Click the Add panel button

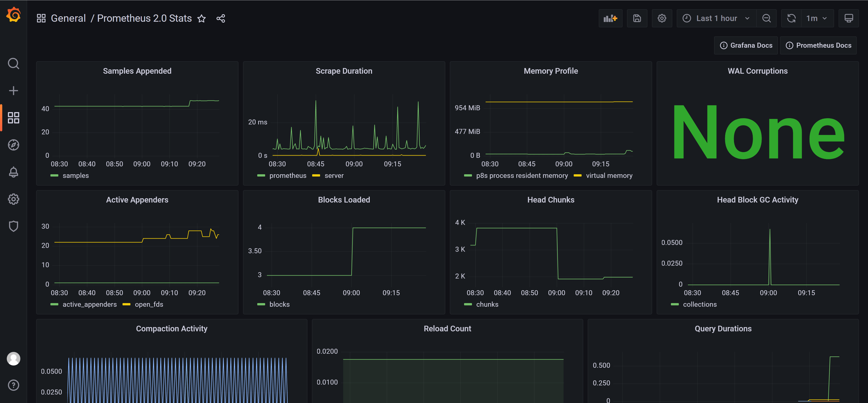pyautogui.click(x=610, y=19)
